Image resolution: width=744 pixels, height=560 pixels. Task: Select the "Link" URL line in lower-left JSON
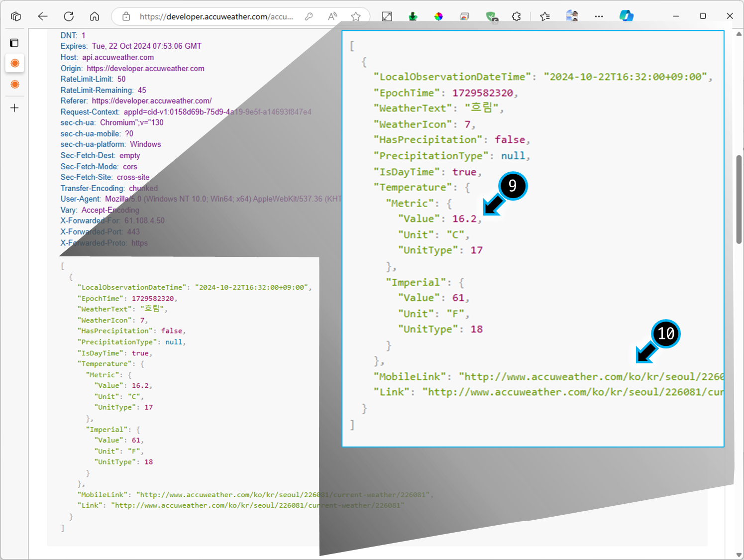tap(241, 505)
